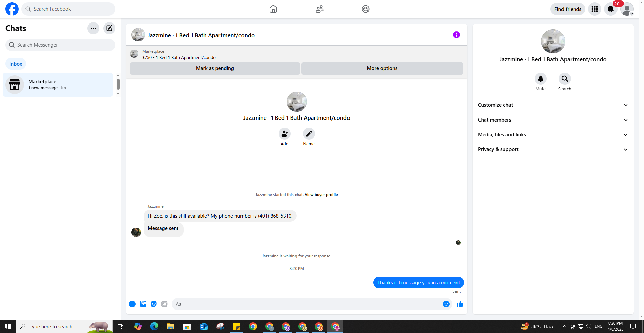The width and height of the screenshot is (644, 333).
Task: Click the sender avatar beside Message sent
Action: pyautogui.click(x=136, y=232)
